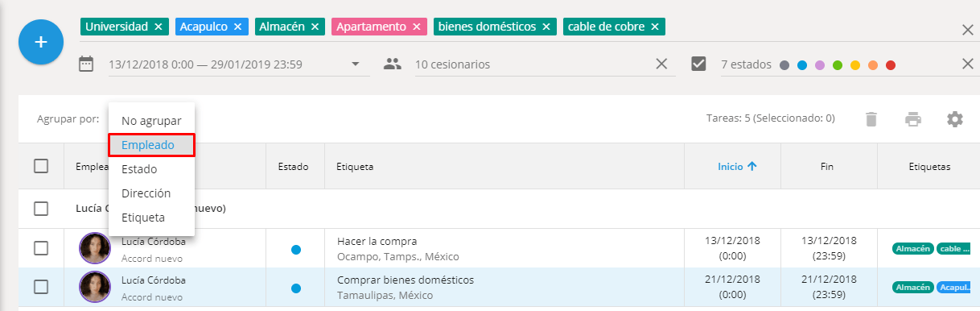Click the purple status color dot
This screenshot has height=311, width=980.
(820, 65)
